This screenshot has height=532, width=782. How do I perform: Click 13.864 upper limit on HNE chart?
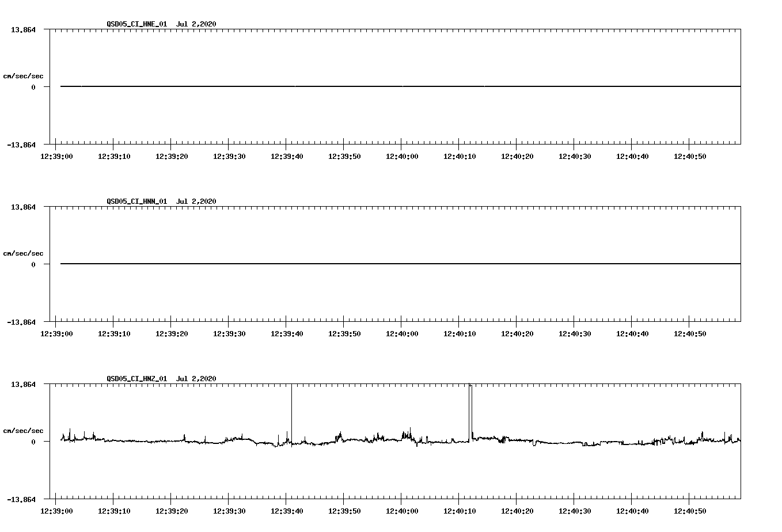[x=24, y=29]
